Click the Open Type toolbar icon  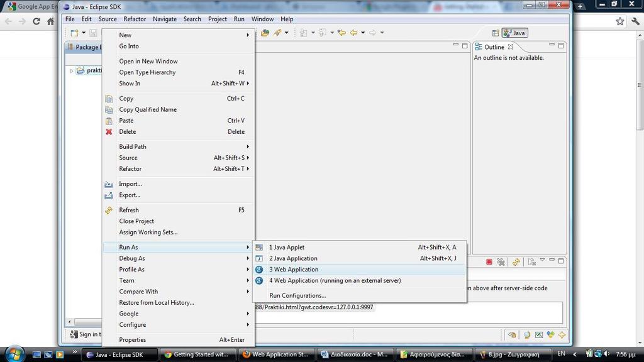tap(265, 33)
